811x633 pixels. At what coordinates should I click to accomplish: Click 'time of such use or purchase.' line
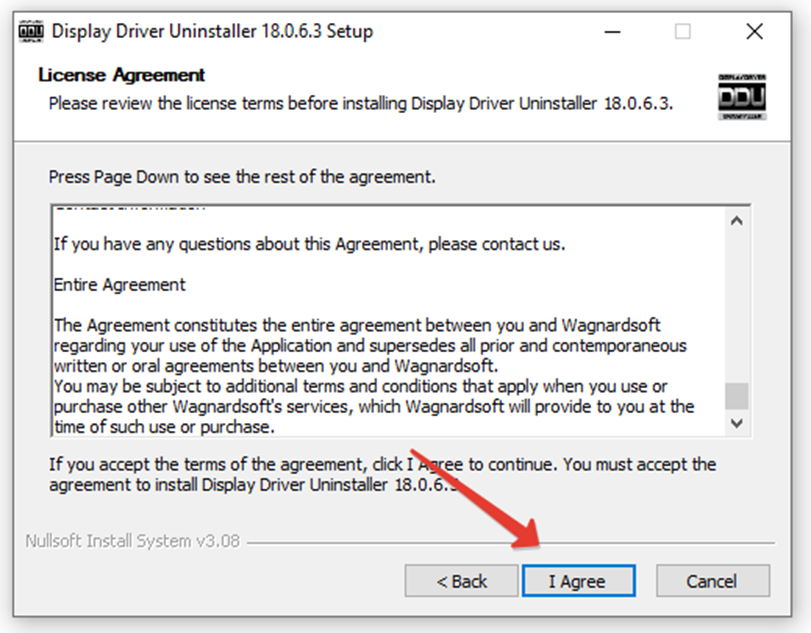pyautogui.click(x=164, y=427)
